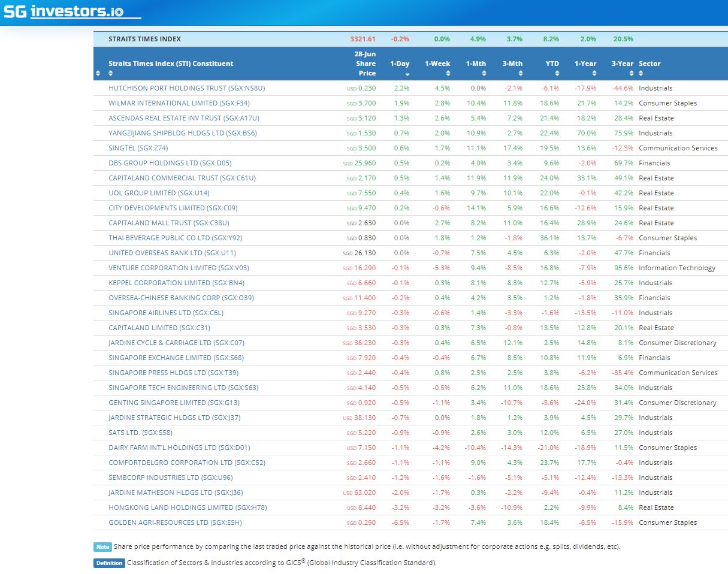The image size is (728, 574).
Task: Open Singapore Exchange Limited link
Action: tap(176, 358)
